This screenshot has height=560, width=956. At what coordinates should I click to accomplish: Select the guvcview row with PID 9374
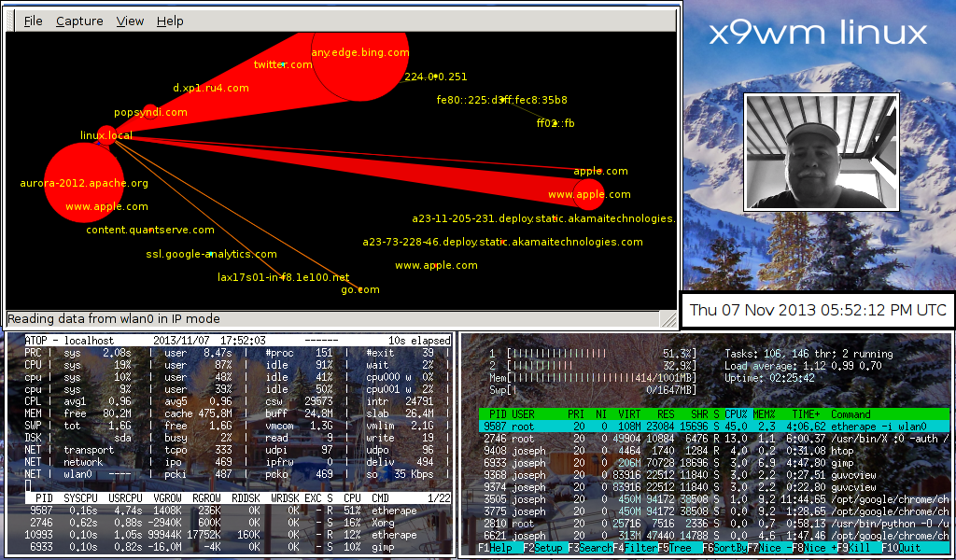tap(714, 487)
